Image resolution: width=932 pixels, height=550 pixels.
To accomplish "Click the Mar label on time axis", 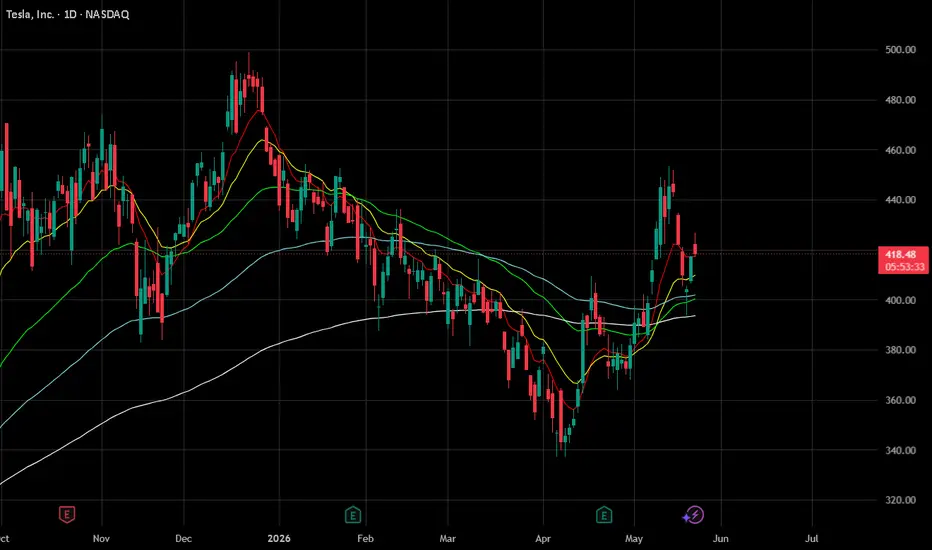I will click(447, 539).
